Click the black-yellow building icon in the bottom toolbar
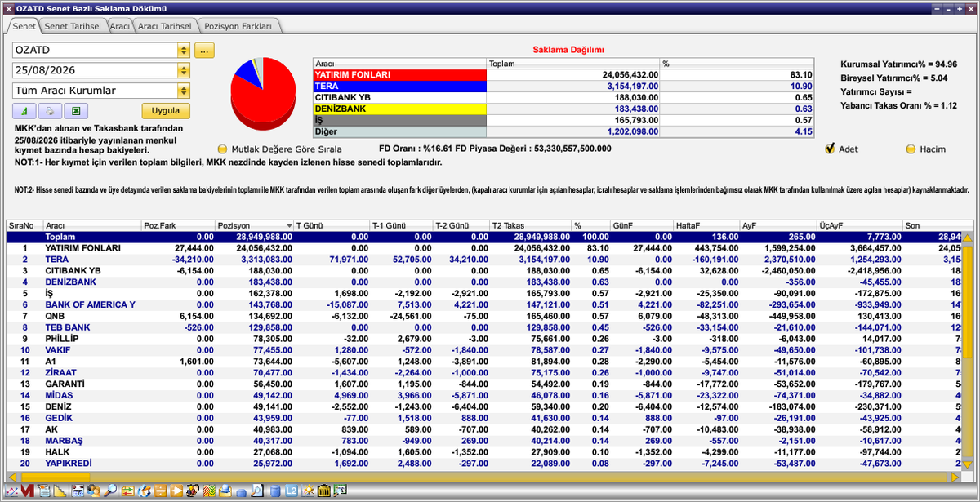 (x=324, y=491)
